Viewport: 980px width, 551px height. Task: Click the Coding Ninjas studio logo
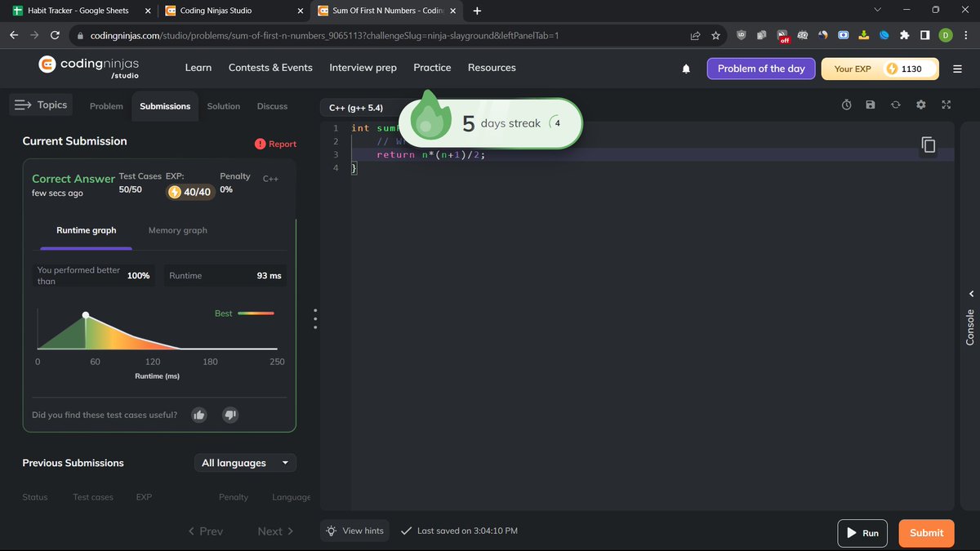(x=87, y=67)
